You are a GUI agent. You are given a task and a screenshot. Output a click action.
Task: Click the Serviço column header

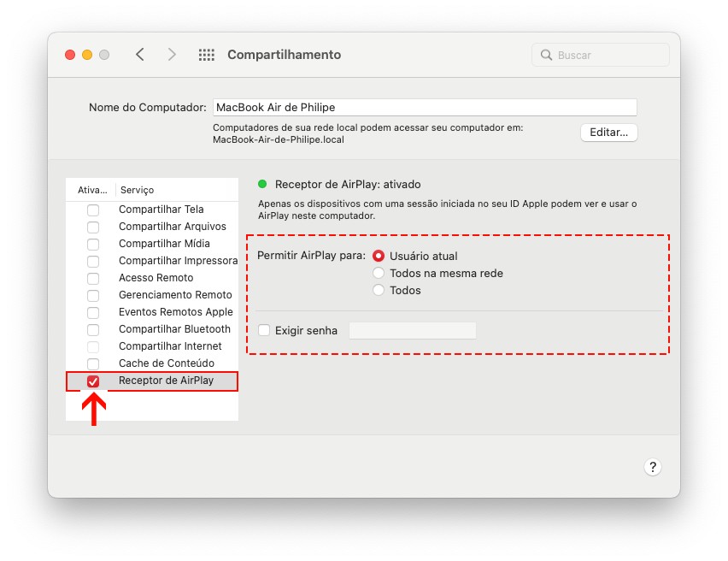click(x=138, y=190)
